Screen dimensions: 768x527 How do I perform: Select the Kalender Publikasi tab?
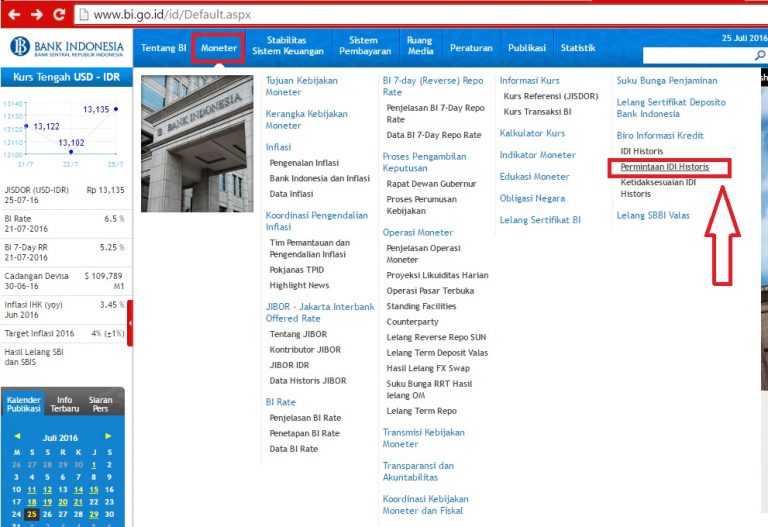24,404
